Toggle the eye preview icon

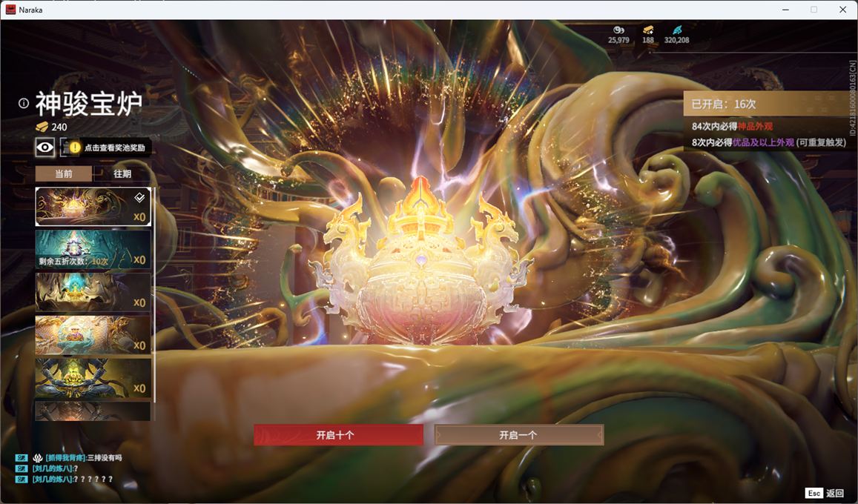(x=45, y=147)
